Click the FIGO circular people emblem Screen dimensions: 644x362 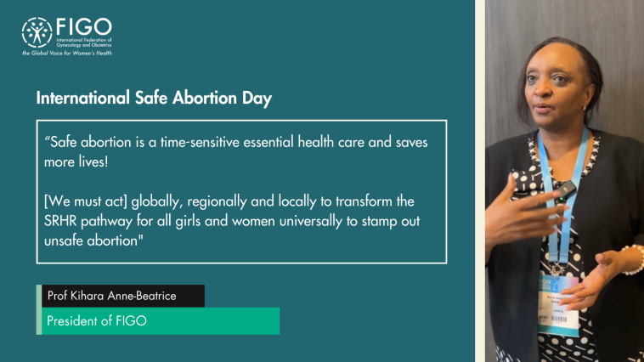click(37, 32)
